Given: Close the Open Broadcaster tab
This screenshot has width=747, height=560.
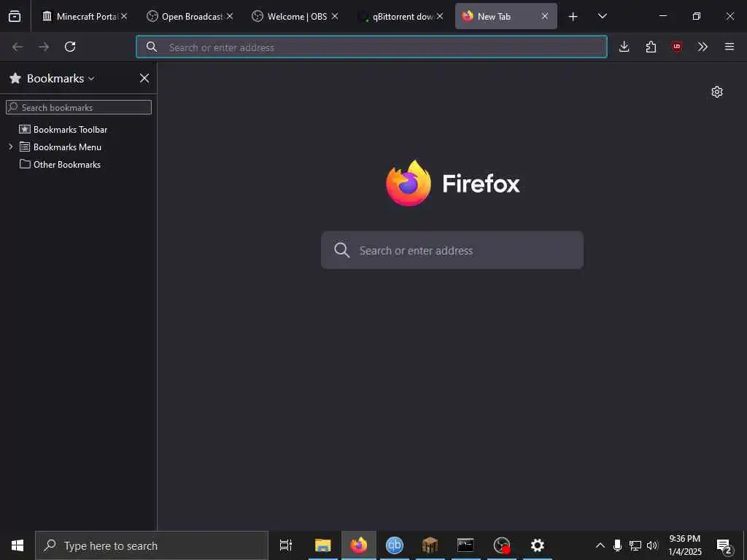Looking at the screenshot, I should click(230, 16).
